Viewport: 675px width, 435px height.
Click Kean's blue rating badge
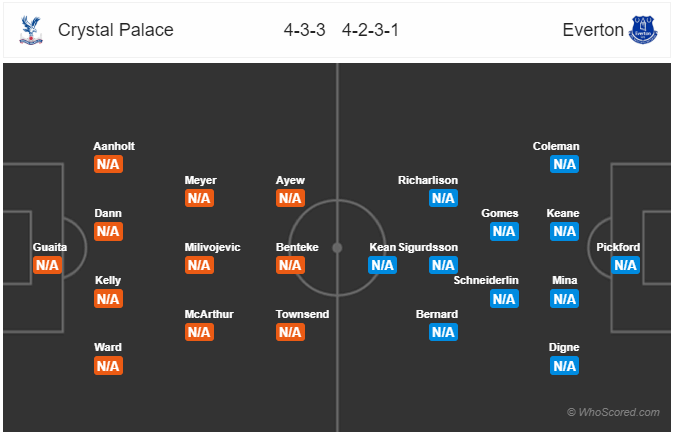(x=382, y=265)
